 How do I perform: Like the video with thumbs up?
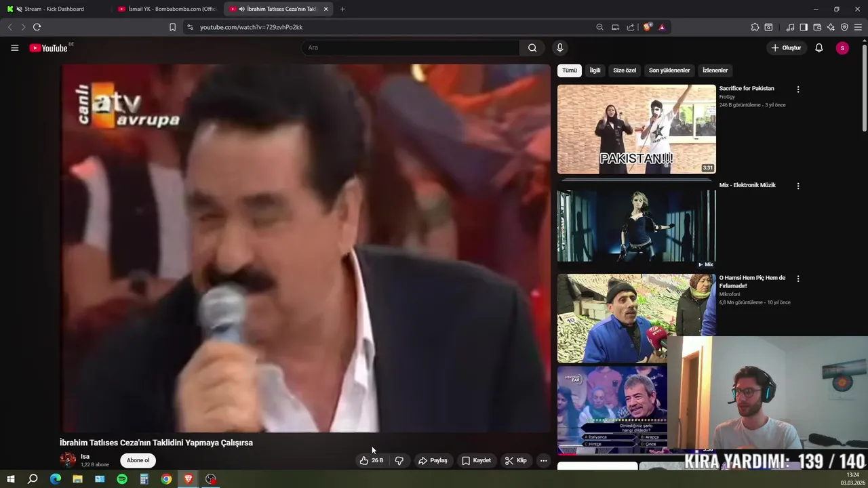pos(371,460)
